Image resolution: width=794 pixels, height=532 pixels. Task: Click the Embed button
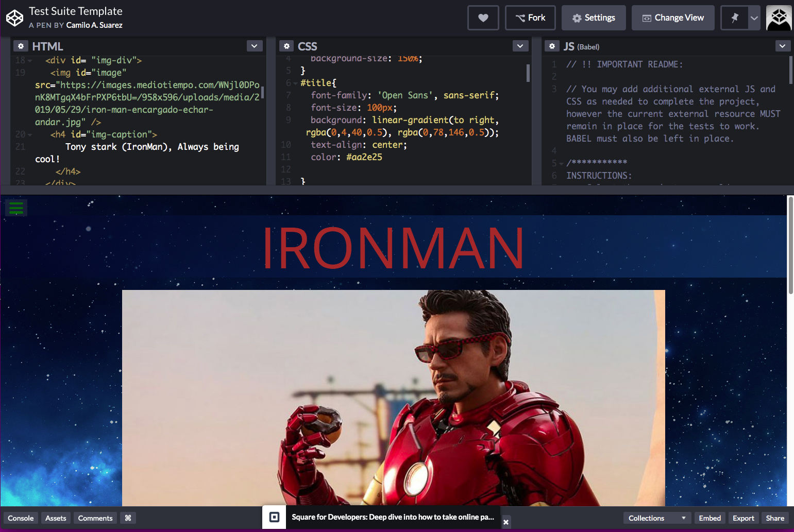[x=709, y=518]
